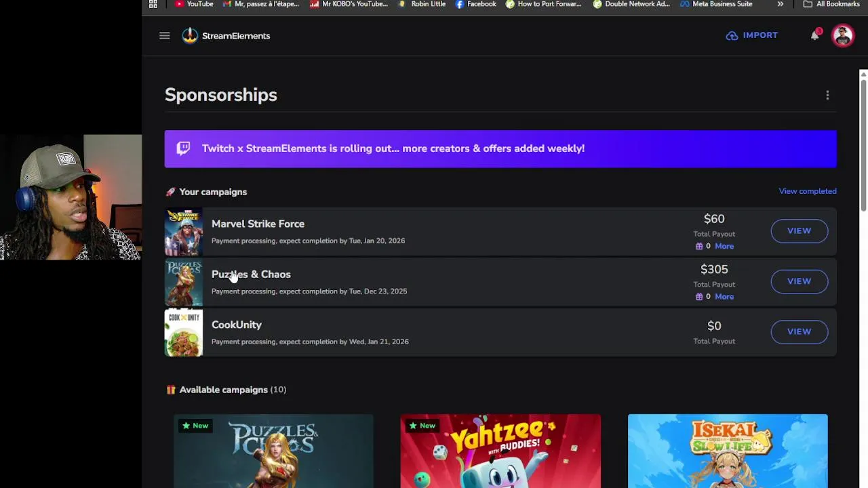The image size is (868, 488).
Task: Click the StreamElements rocket logo
Action: pyautogui.click(x=190, y=35)
